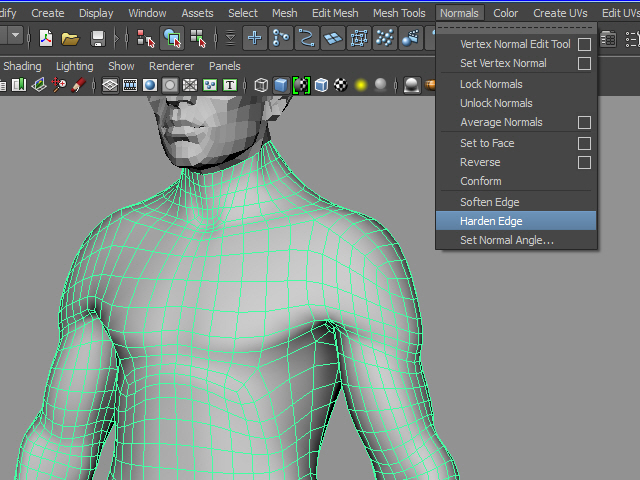This screenshot has height=480, width=640.
Task: Click the Select curve objects icon
Action: [x=307, y=38]
